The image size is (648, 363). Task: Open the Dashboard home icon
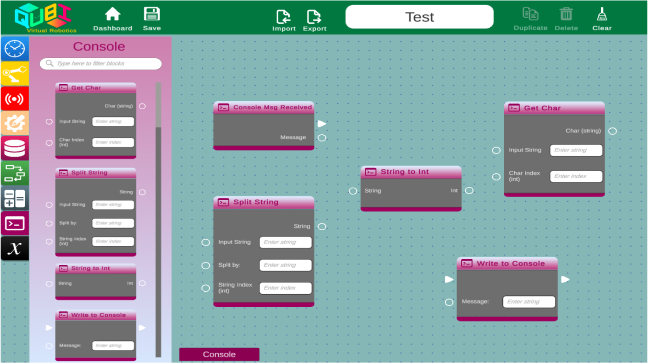[112, 15]
